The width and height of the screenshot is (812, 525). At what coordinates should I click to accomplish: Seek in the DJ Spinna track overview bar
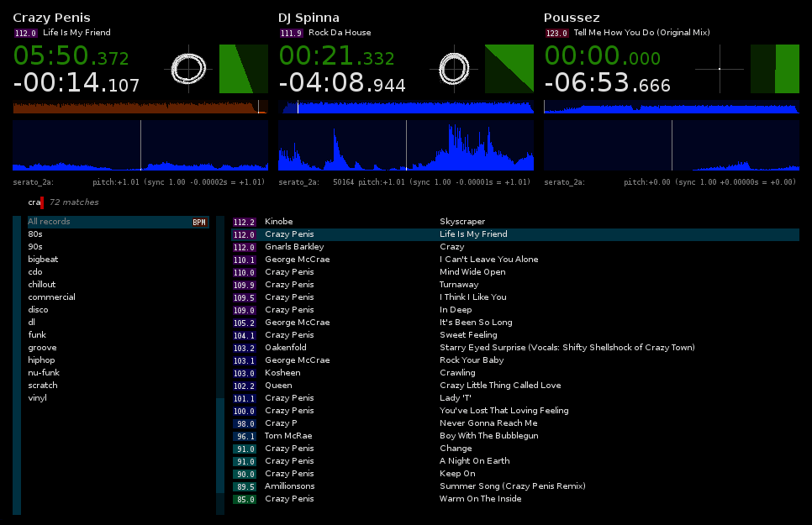coord(406,108)
